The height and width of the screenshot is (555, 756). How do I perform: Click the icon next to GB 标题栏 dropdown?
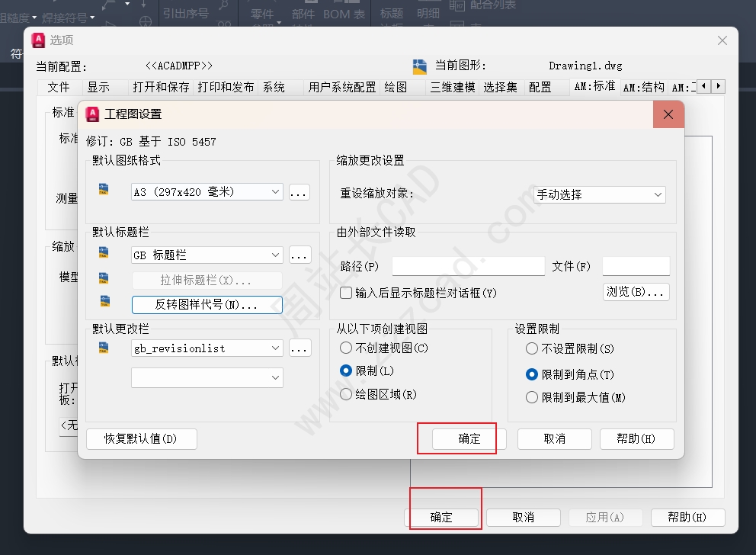(104, 252)
